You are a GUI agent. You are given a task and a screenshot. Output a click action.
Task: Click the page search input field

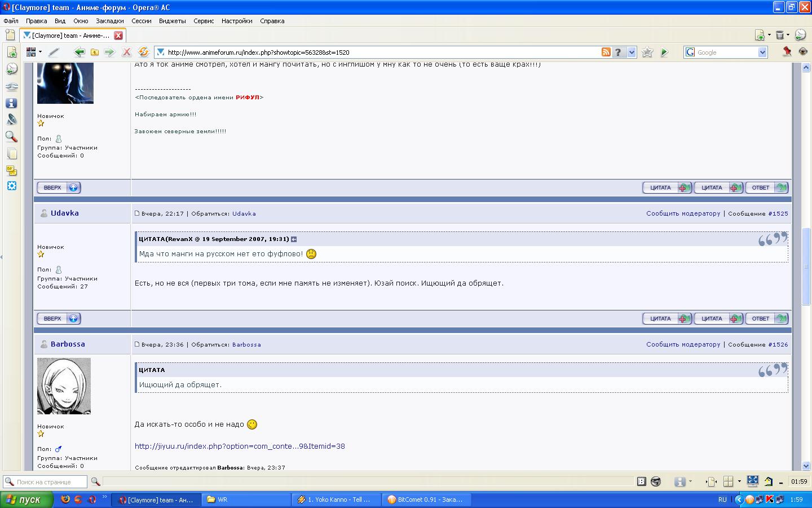pyautogui.click(x=45, y=481)
